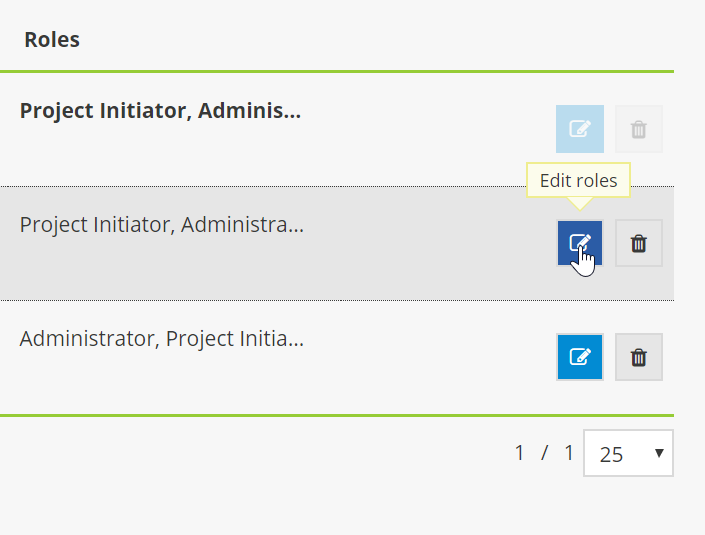
Task: Open the page size dropdown showing 25
Action: (627, 454)
